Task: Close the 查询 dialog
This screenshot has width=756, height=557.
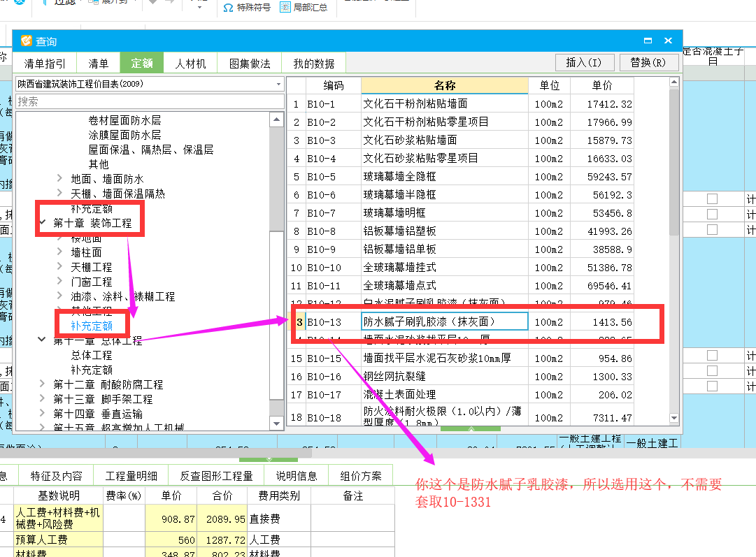Action: 668,41
